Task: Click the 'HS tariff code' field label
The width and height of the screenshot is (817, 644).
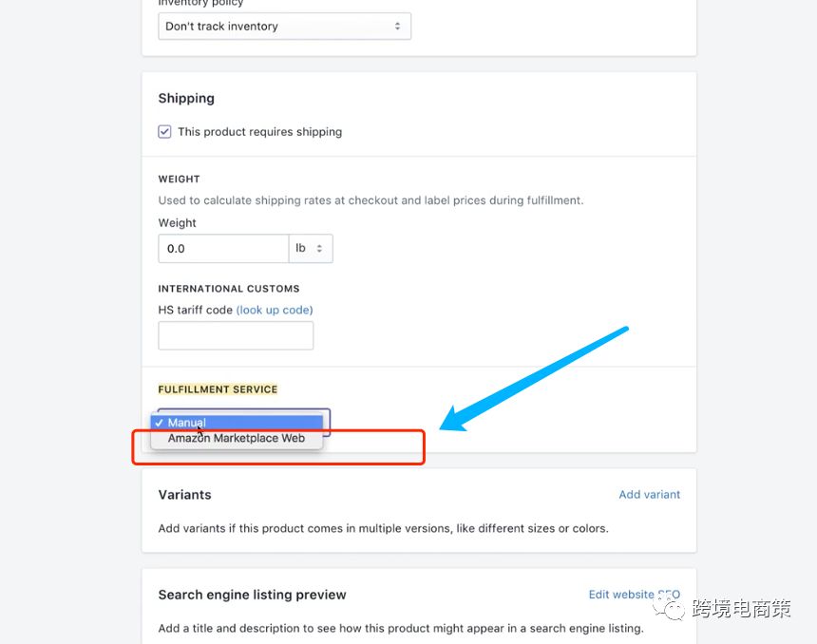Action: point(195,310)
